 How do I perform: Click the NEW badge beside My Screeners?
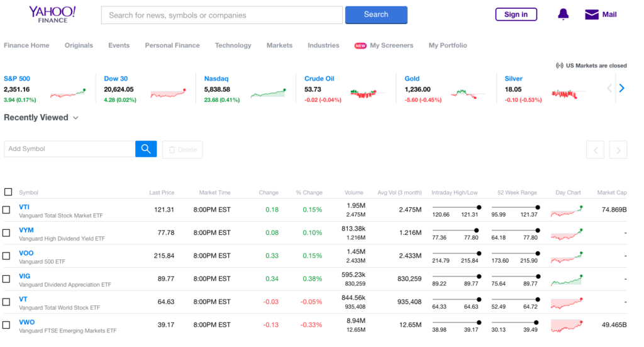click(360, 45)
